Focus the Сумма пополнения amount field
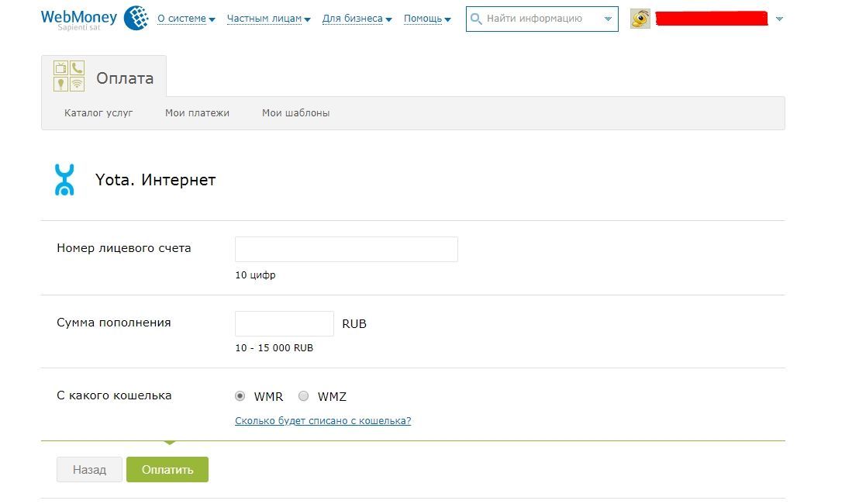The width and height of the screenshot is (859, 504). click(285, 324)
